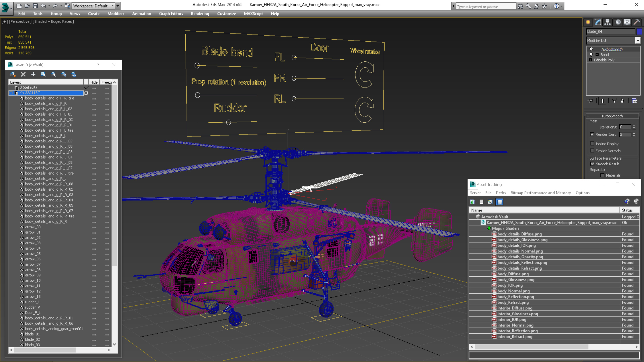
Task: Click the Favorites star icon
Action: [x=544, y=6]
